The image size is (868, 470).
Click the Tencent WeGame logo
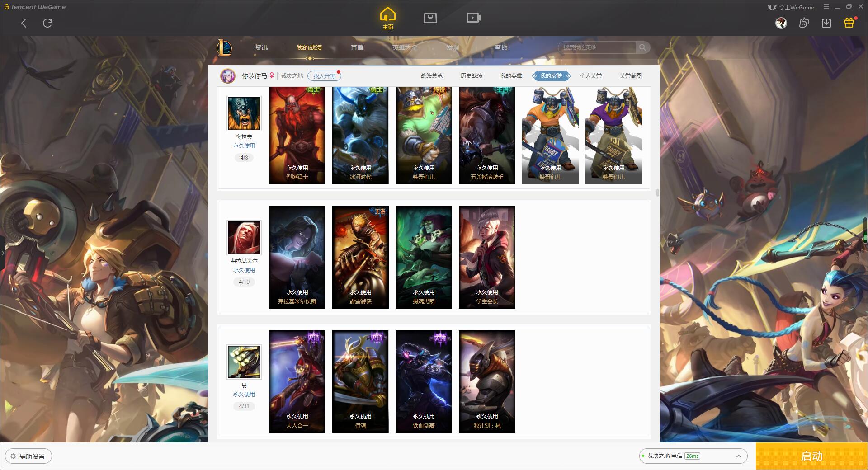(35, 7)
